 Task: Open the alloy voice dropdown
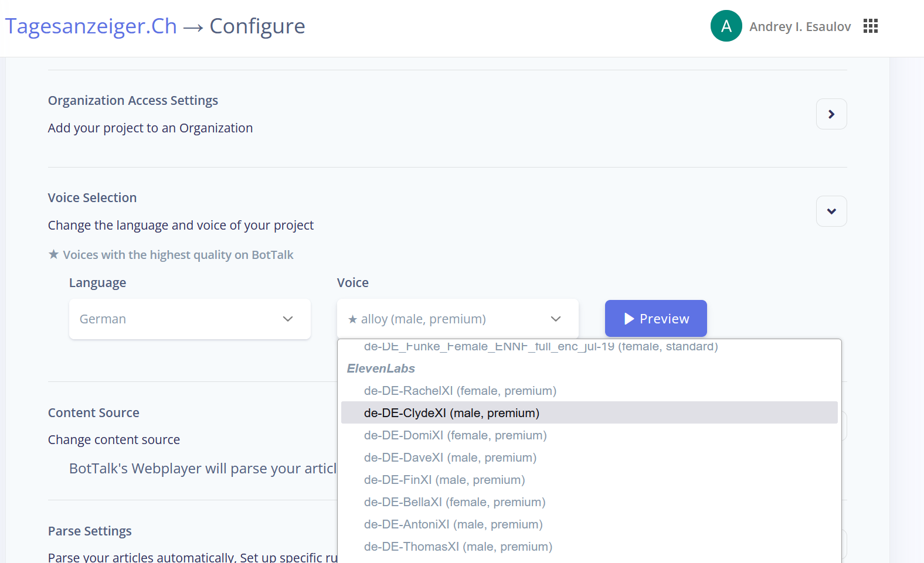(457, 319)
